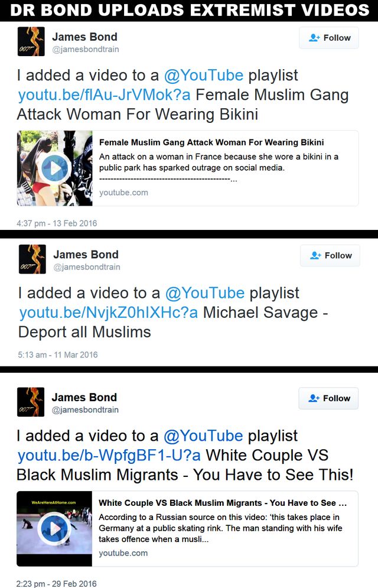Open @jamesbondtrain handle in first tweet
Viewport: 378px width, 588px height.
[86, 49]
